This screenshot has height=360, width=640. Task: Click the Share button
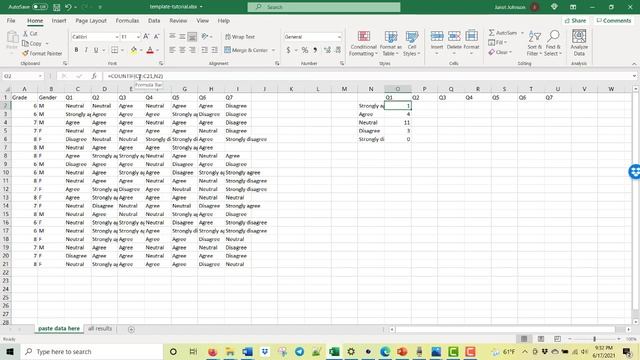pyautogui.click(x=576, y=20)
